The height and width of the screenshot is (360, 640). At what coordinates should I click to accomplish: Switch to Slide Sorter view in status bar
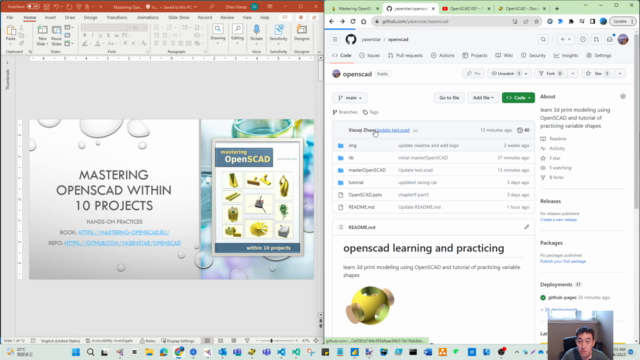point(220,340)
